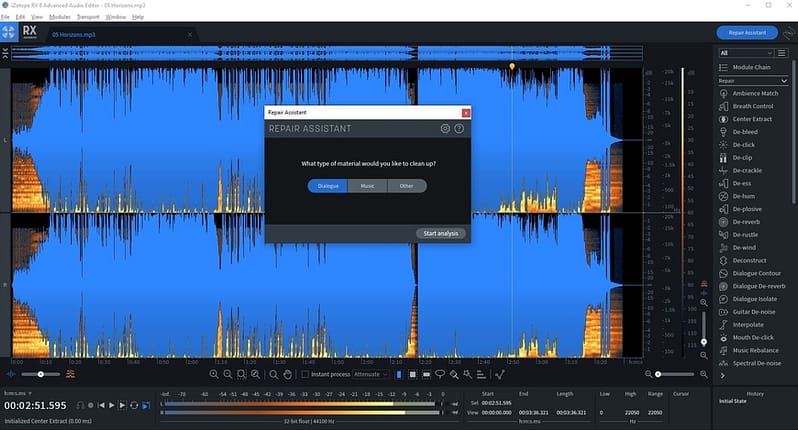Click the Guitar De-noise module icon

(x=723, y=312)
